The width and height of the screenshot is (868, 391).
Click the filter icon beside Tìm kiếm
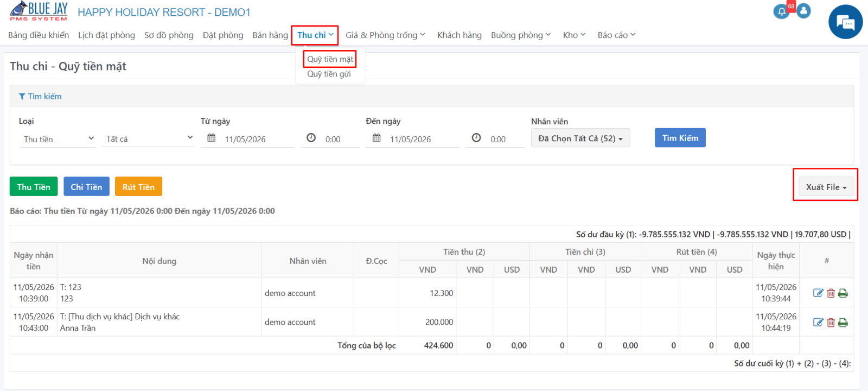click(x=22, y=96)
